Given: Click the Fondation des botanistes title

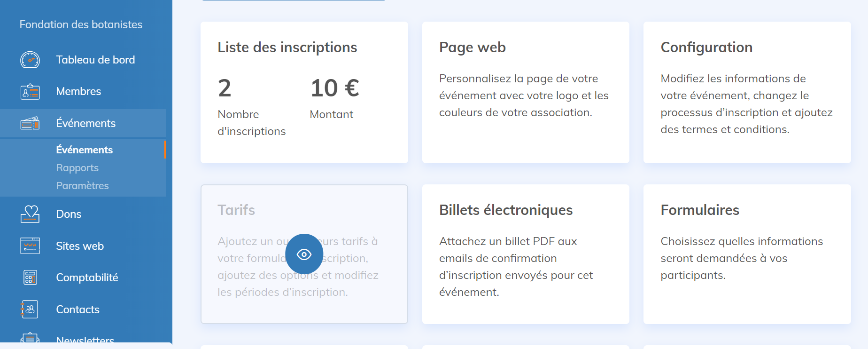Looking at the screenshot, I should 81,24.
